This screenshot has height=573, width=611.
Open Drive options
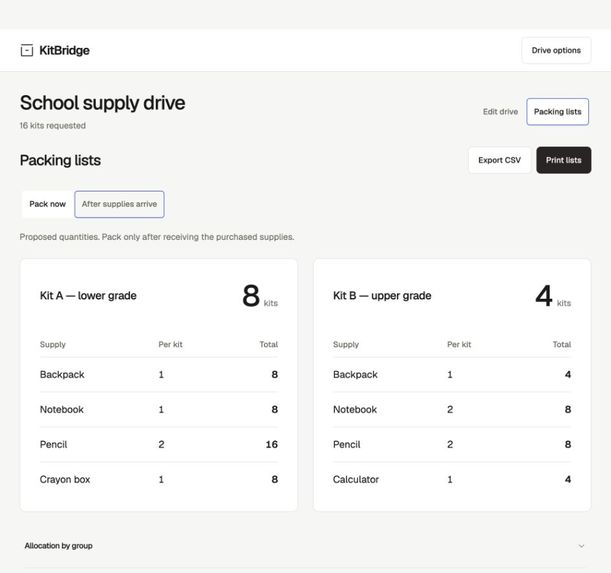(x=556, y=50)
